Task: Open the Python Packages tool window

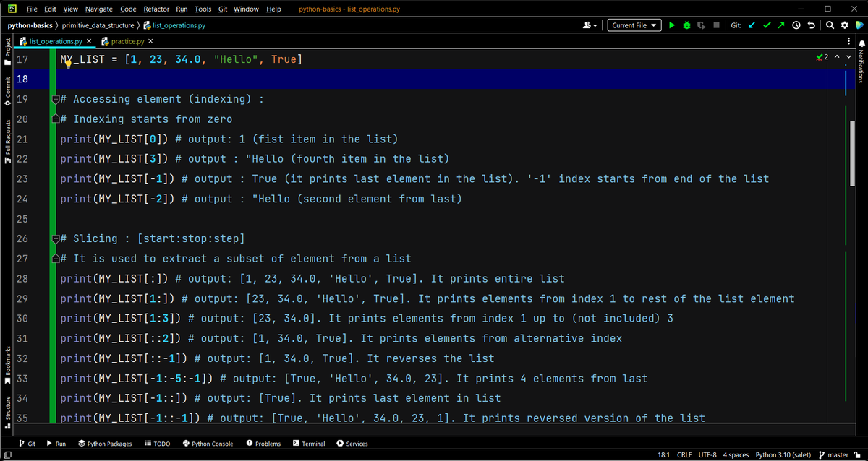Action: pyautogui.click(x=105, y=444)
